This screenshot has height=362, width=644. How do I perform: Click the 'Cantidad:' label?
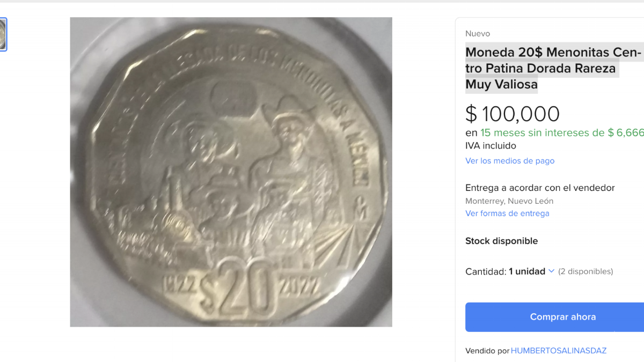[x=485, y=271]
